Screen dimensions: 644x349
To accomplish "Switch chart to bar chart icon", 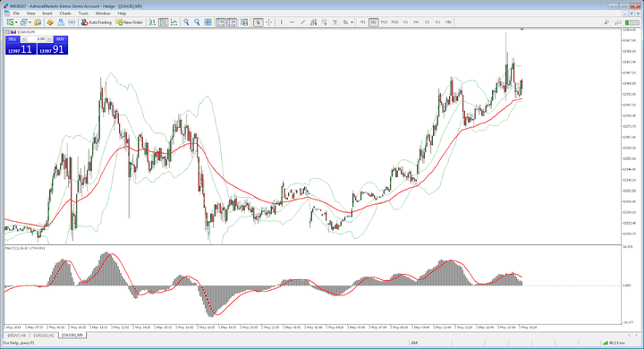I will [152, 22].
